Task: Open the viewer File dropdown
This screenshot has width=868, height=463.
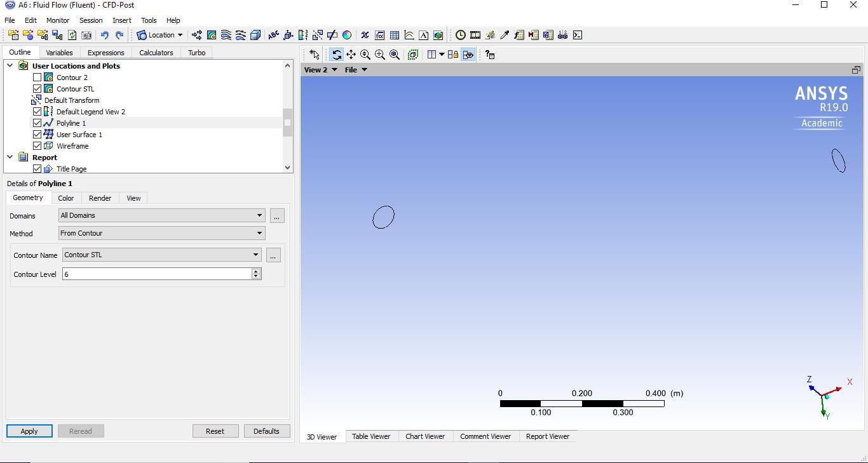Action: point(356,70)
